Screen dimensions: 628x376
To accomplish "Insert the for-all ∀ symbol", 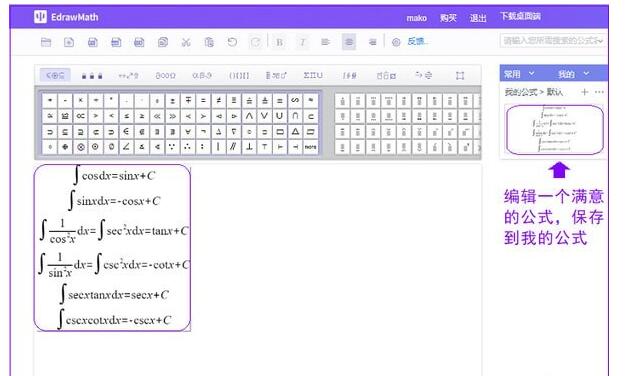I will tap(188, 131).
